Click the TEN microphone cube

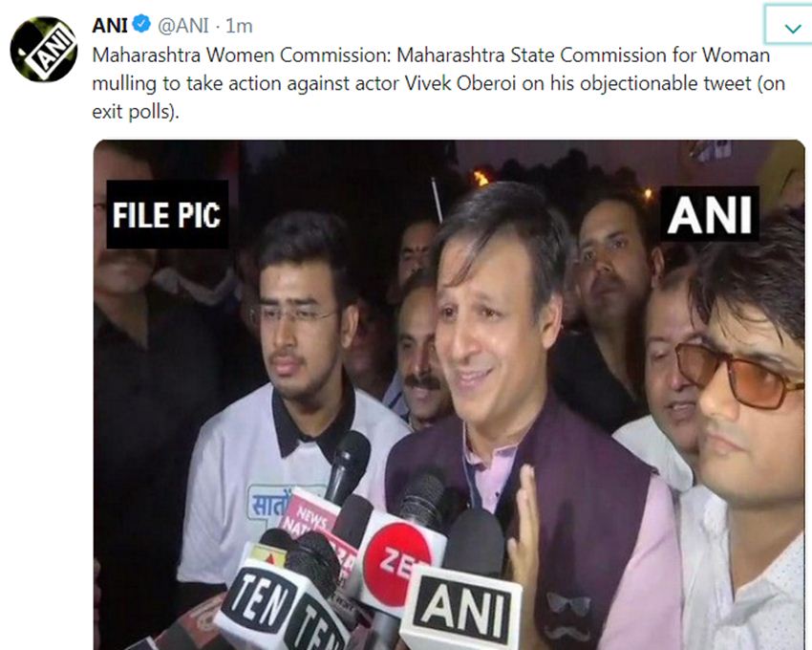click(x=269, y=606)
